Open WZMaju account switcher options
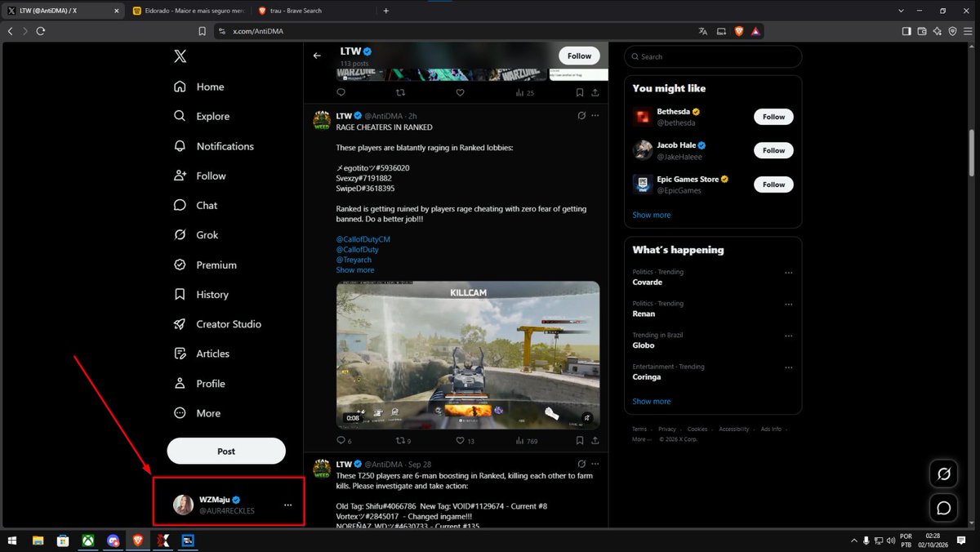 coord(287,505)
